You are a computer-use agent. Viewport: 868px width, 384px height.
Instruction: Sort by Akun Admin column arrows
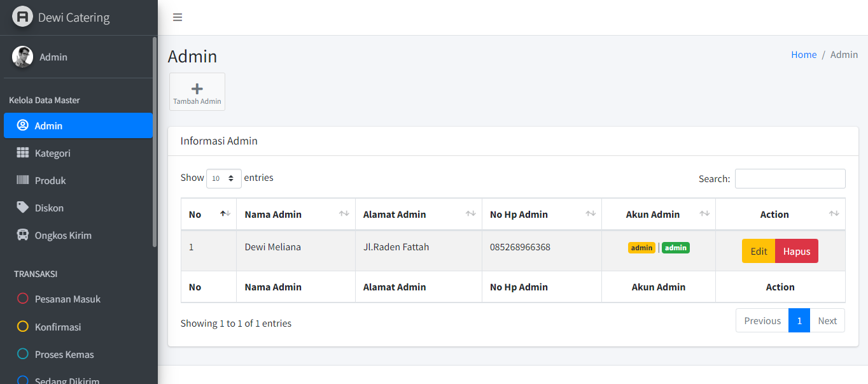click(x=704, y=214)
